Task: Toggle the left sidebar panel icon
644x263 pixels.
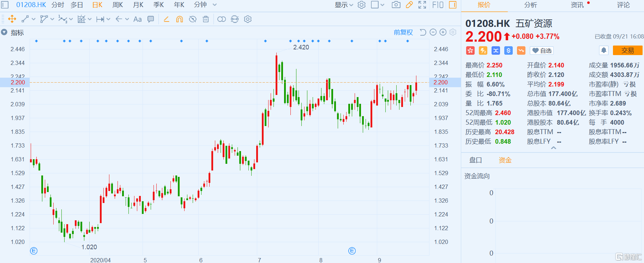Action: click(5, 5)
